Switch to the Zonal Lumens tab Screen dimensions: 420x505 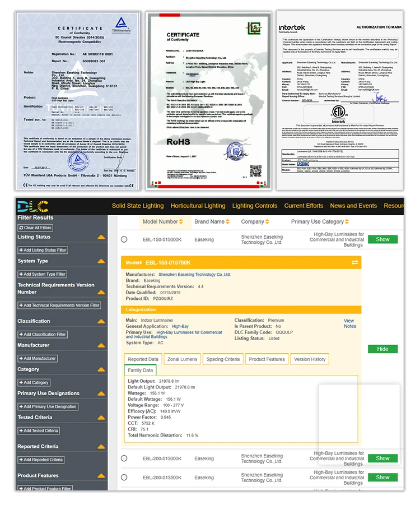coord(182,359)
